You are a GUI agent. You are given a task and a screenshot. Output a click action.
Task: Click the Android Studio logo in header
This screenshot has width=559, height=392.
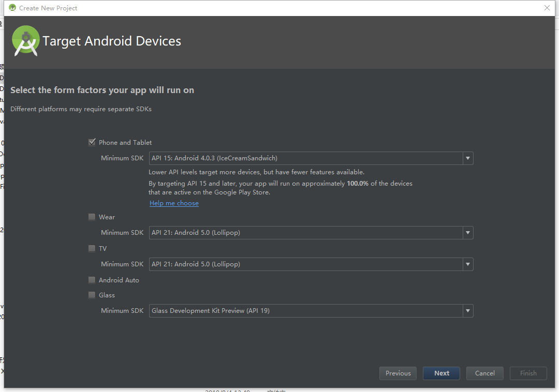click(x=26, y=40)
